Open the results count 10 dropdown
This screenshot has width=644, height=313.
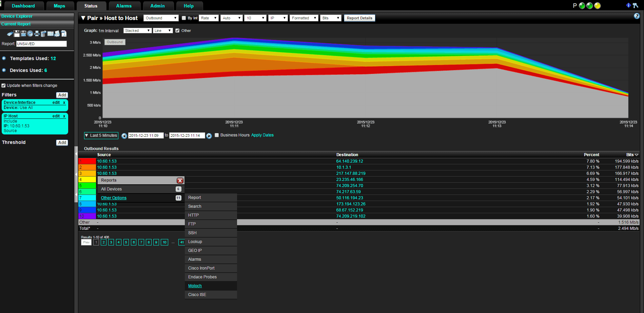(x=255, y=18)
